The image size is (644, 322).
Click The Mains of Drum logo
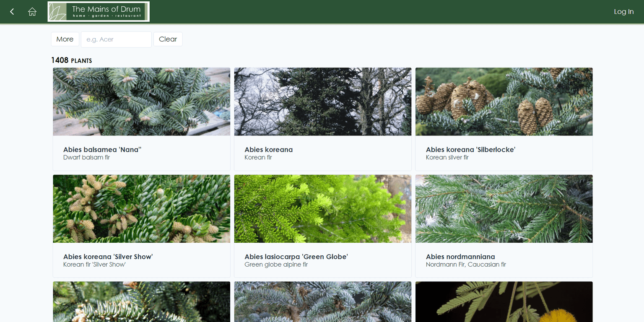(99, 12)
